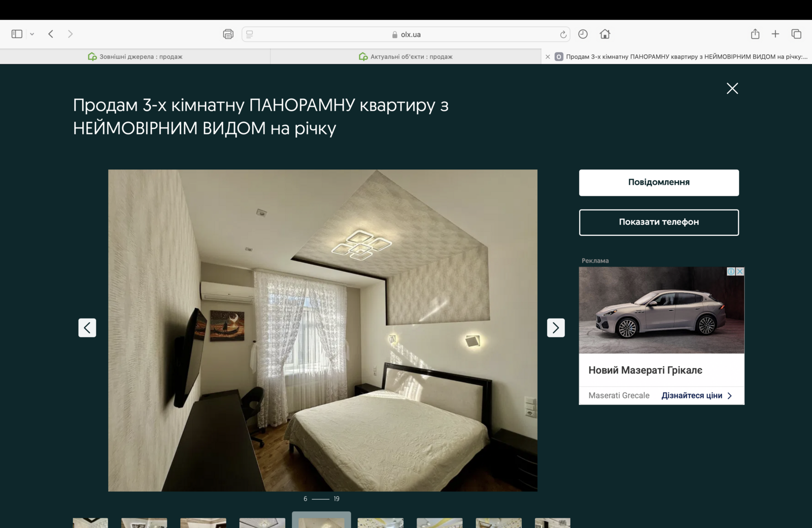Screen dimensions: 812x528
Task: Go to the home page icon
Action: (x=604, y=34)
